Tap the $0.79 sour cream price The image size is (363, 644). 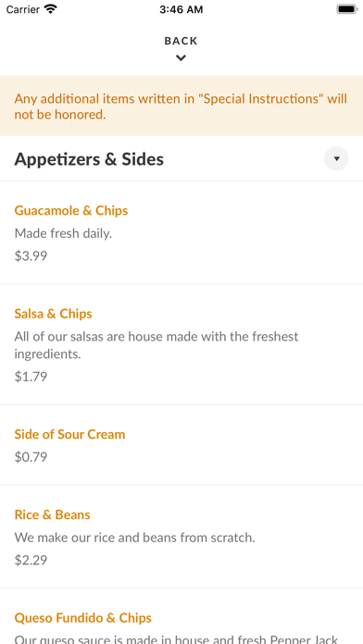pos(31,457)
